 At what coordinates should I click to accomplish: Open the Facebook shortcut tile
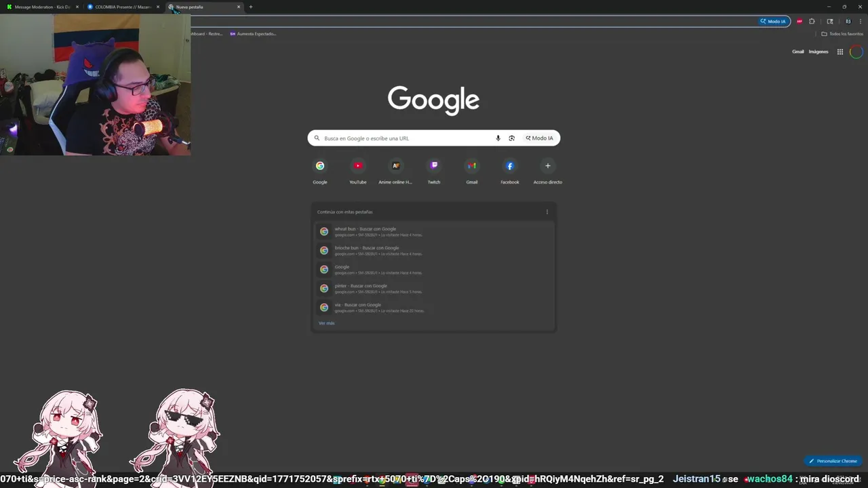coord(510,171)
